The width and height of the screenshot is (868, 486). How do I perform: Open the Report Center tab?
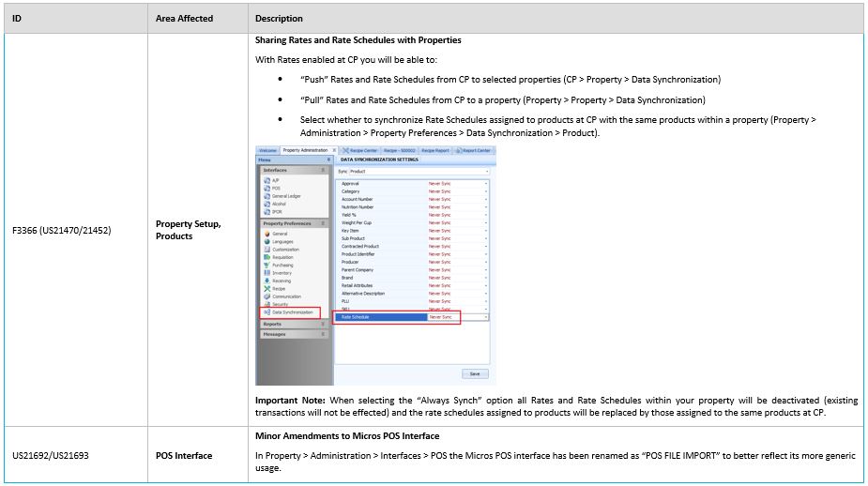(x=475, y=150)
